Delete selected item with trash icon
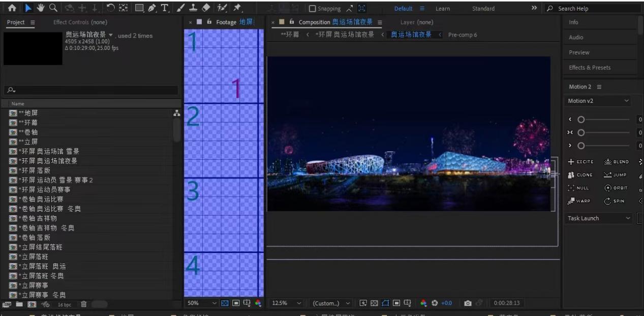This screenshot has width=644, height=316. click(84, 304)
